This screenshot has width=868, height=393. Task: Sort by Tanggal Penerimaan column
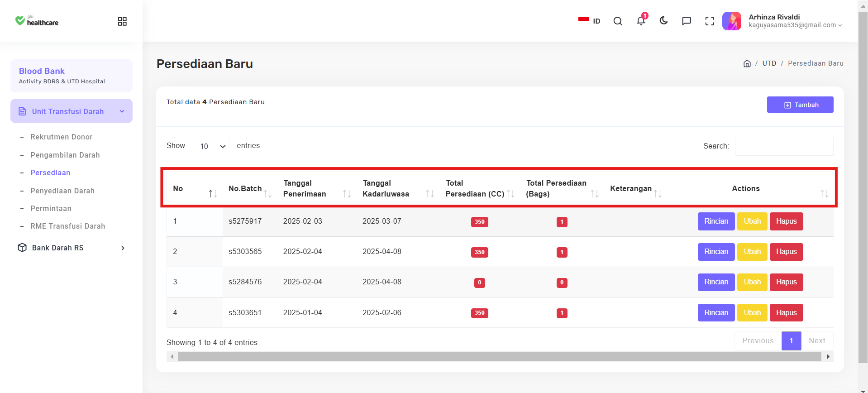pos(317,188)
